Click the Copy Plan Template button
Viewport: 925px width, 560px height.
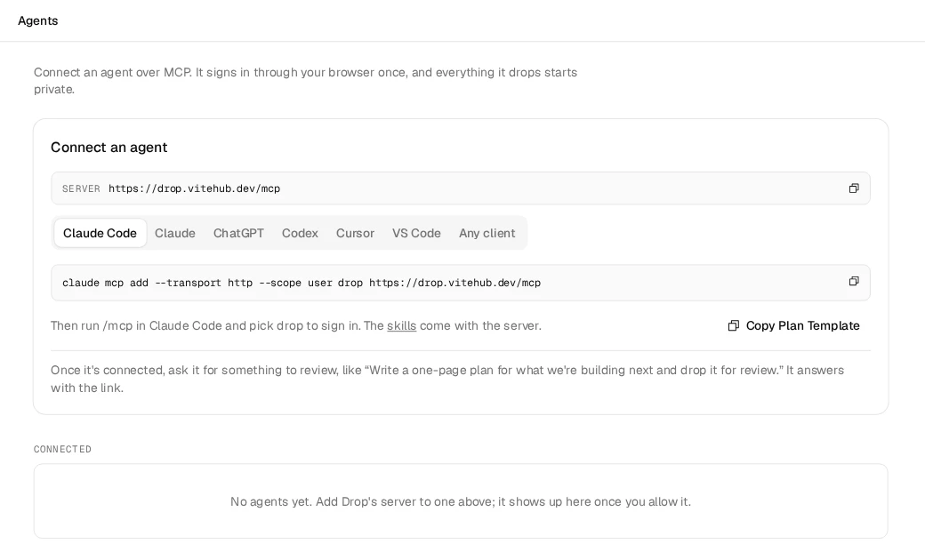(793, 326)
